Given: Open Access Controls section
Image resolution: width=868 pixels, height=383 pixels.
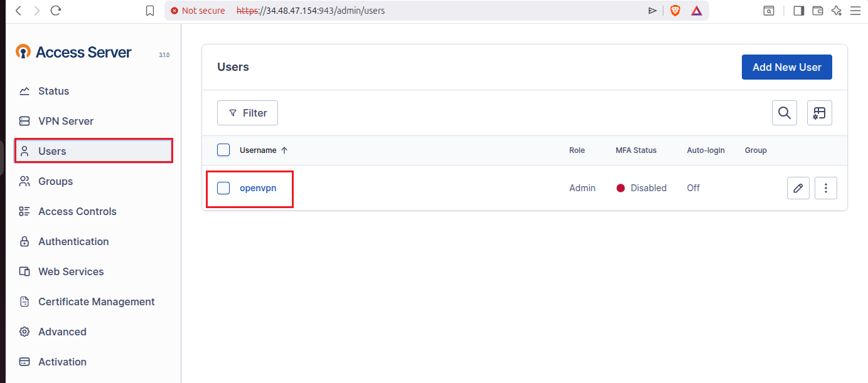Looking at the screenshot, I should click(94, 211).
